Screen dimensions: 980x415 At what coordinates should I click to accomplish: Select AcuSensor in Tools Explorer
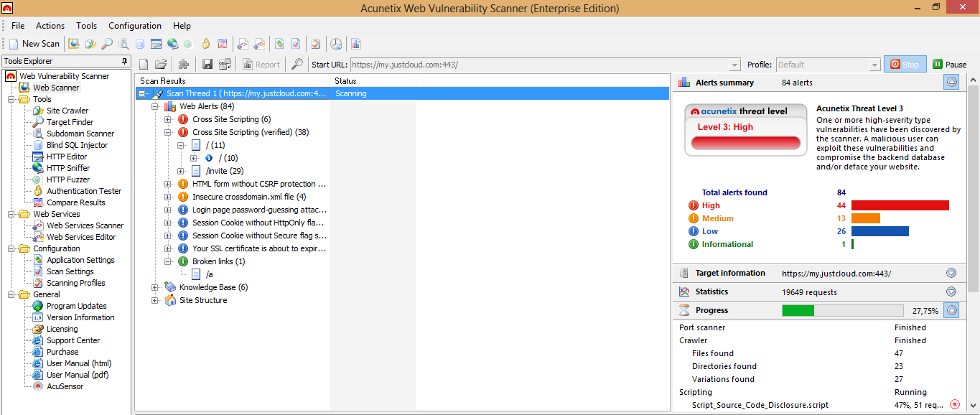coord(65,386)
